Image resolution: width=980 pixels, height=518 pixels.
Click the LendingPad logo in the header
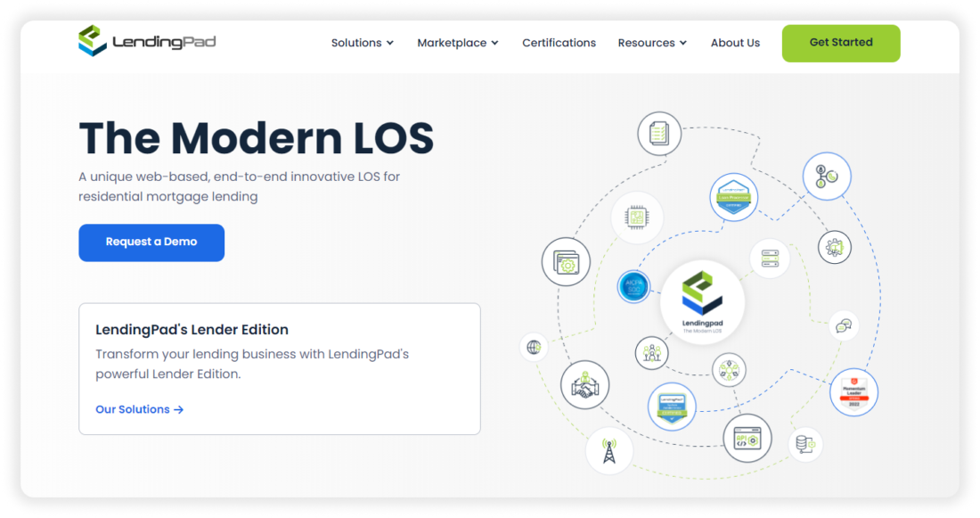pyautogui.click(x=146, y=40)
